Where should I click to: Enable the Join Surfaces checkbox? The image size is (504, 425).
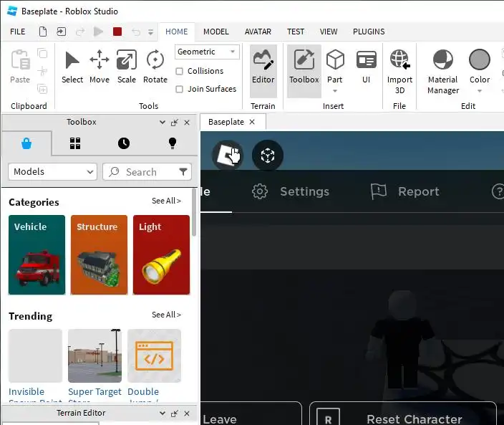[x=180, y=89]
